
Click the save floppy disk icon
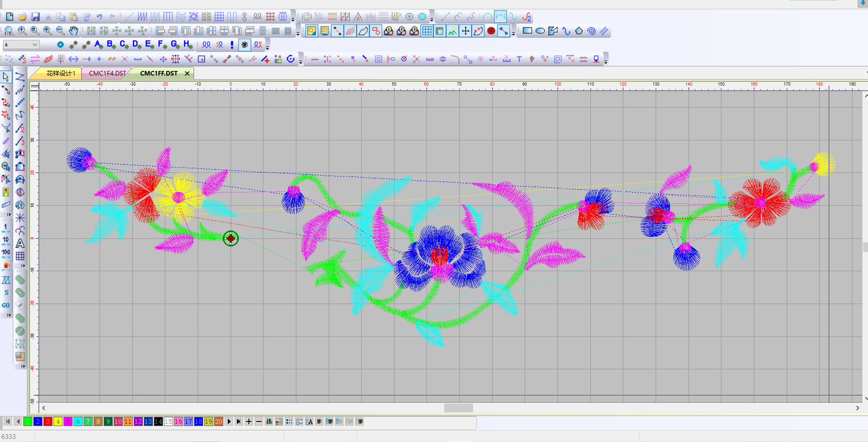pyautogui.click(x=35, y=17)
